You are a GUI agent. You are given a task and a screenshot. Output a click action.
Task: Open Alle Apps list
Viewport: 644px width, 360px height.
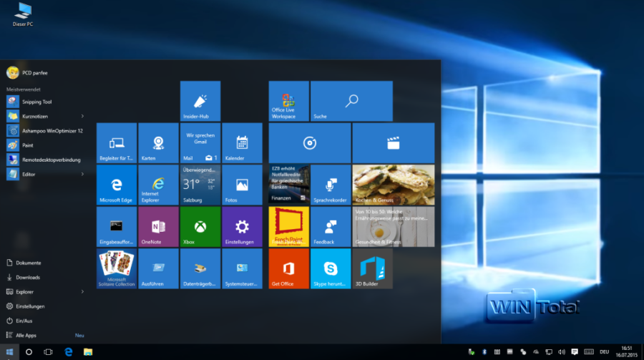pyautogui.click(x=26, y=335)
